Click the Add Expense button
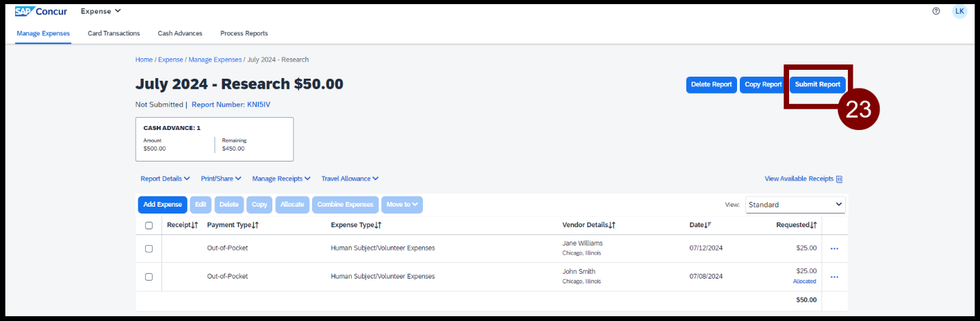Screen dimensions: 980x321 click(x=163, y=205)
